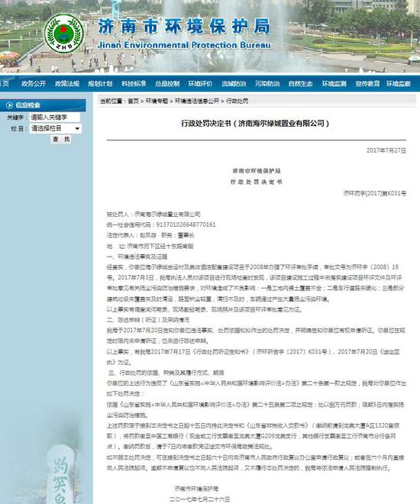
Task: Open 环境专题 breadcrumb link
Action: point(157,101)
